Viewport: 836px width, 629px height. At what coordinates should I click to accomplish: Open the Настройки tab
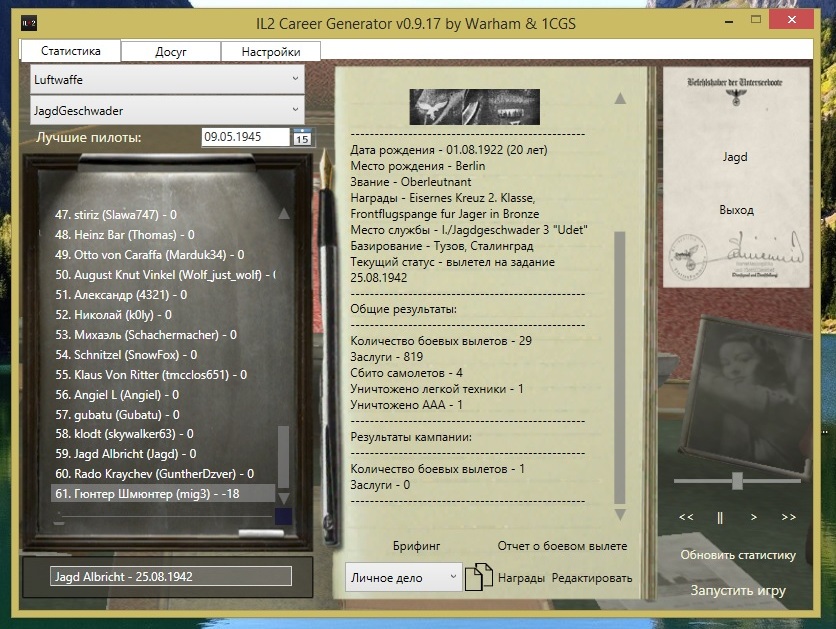coord(271,52)
